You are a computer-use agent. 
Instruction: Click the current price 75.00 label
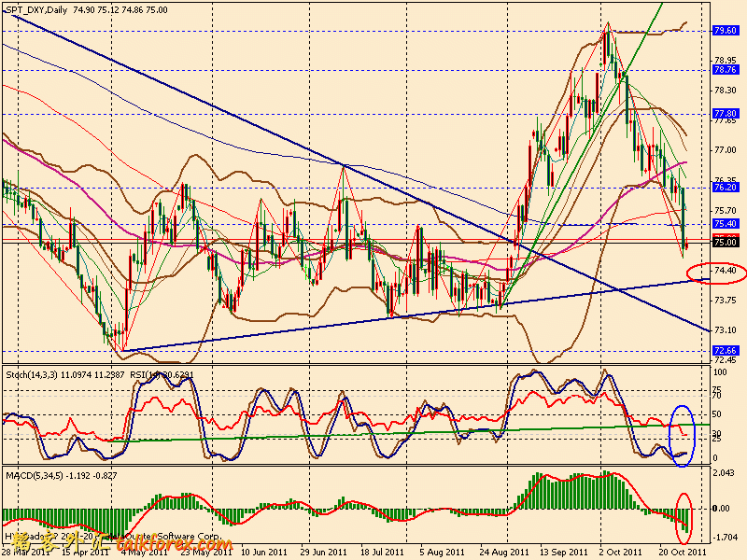click(726, 243)
